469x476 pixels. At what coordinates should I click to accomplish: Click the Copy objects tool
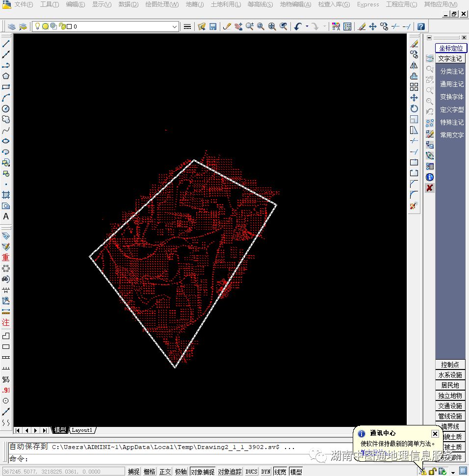(414, 54)
